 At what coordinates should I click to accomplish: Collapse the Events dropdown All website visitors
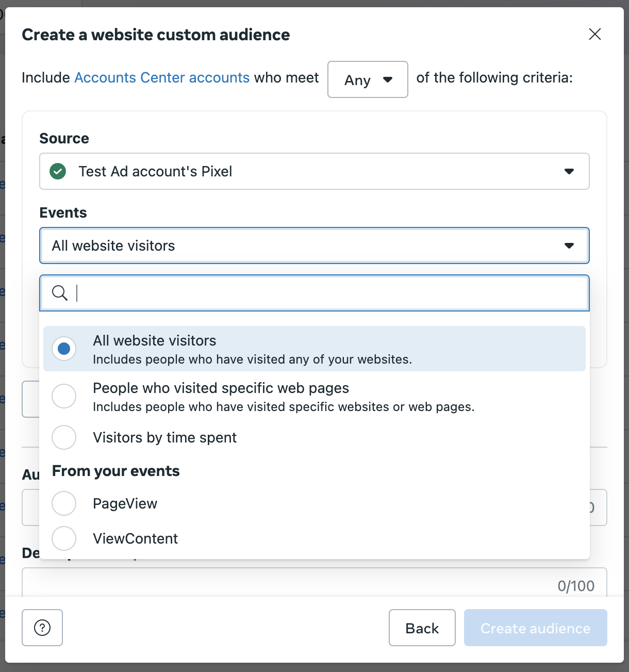314,245
